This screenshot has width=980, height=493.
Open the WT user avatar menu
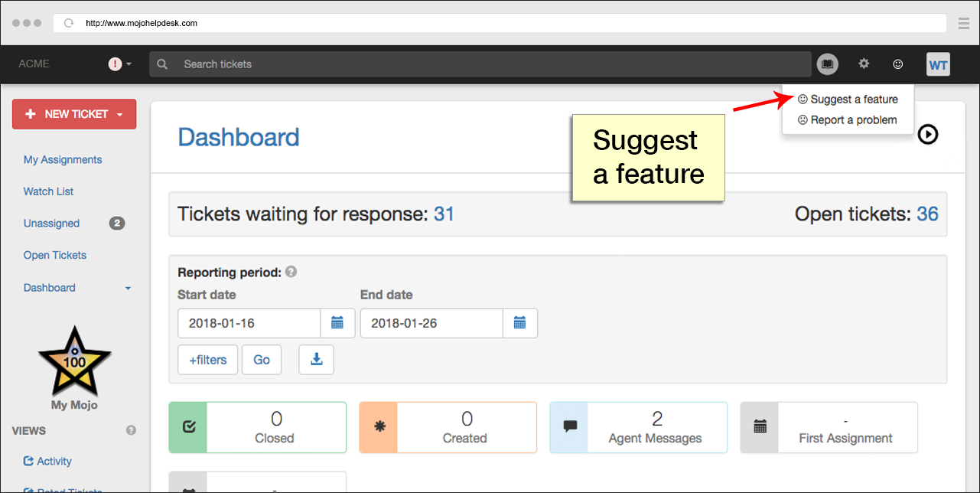pos(938,64)
